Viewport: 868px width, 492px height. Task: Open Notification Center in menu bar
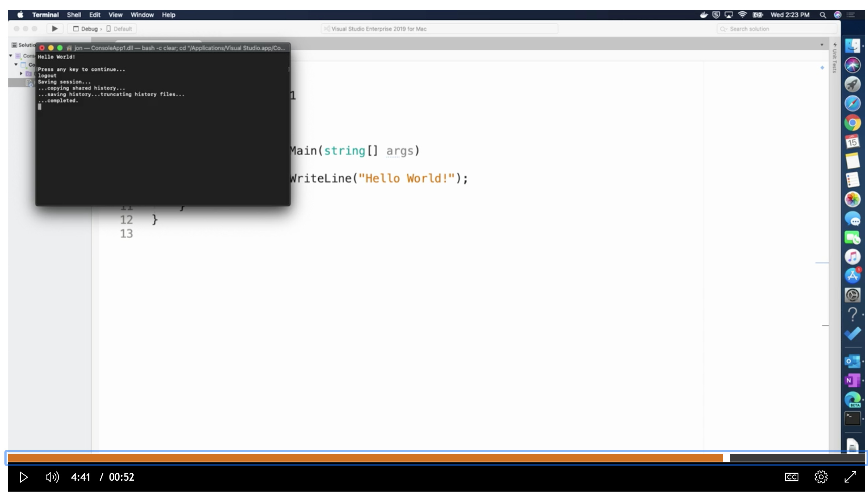tap(851, 15)
